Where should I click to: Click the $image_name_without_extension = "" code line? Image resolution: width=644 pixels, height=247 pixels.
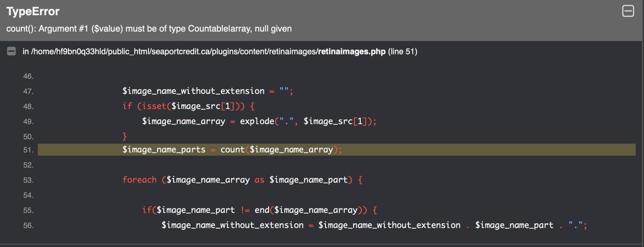coord(207,91)
